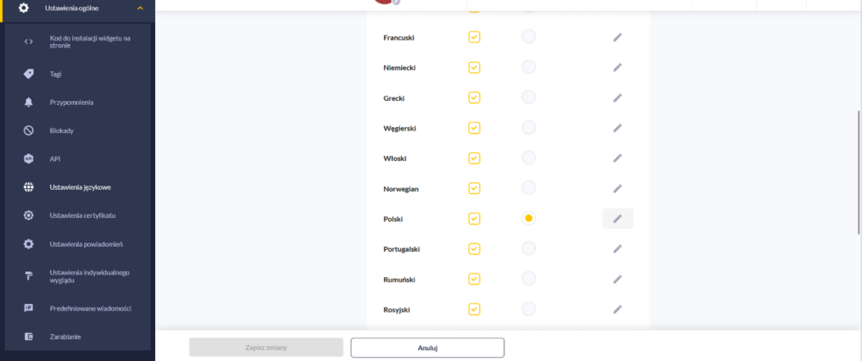Click the Zapisz zmiany button

(266, 347)
